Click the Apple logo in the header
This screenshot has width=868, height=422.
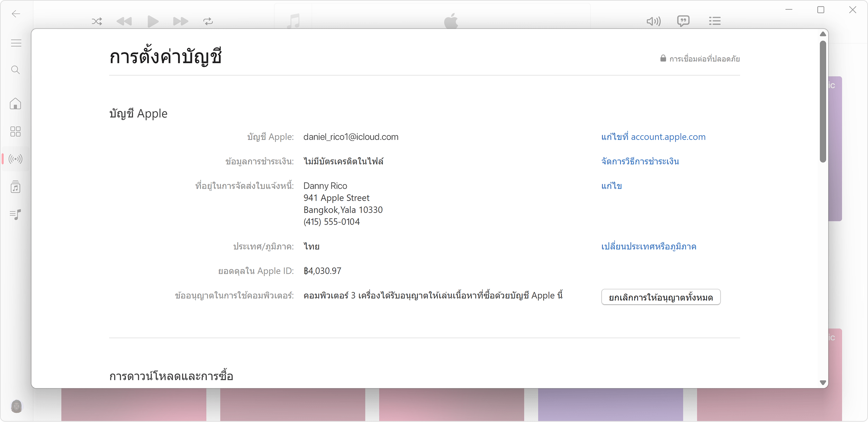click(x=451, y=21)
